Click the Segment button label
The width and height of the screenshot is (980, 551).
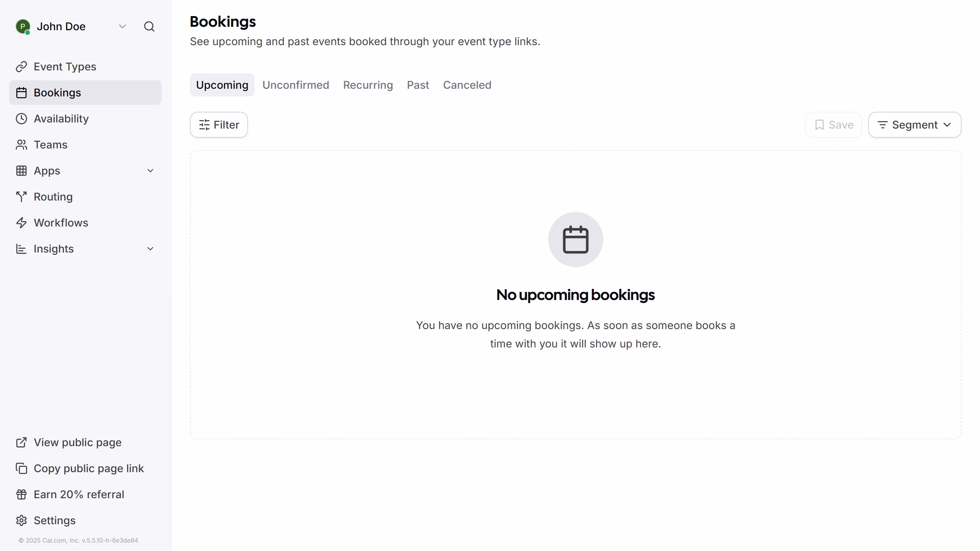[915, 125]
